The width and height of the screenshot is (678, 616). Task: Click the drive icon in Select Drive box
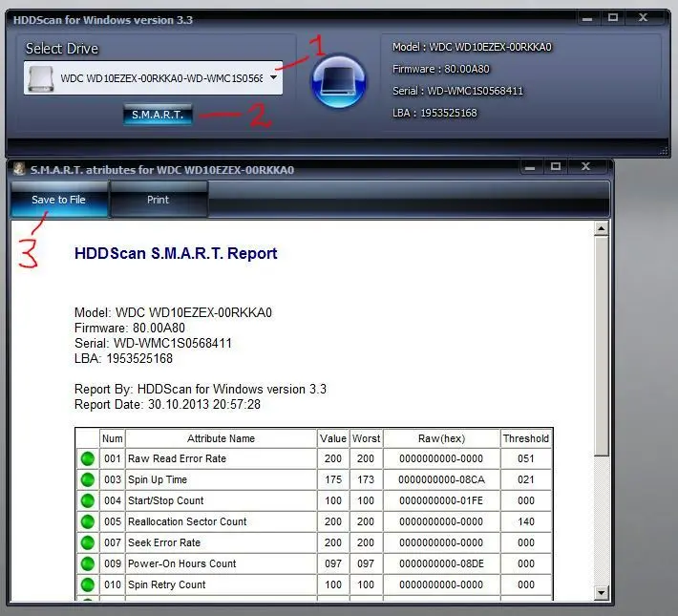41,78
